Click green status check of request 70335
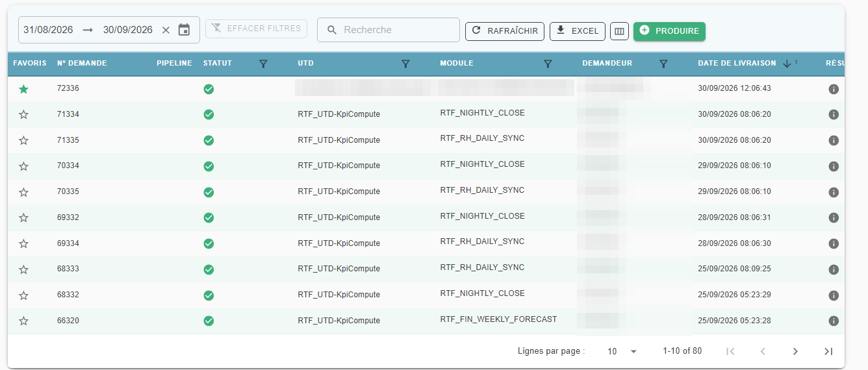Viewport: 868px width, 370px height. (209, 192)
